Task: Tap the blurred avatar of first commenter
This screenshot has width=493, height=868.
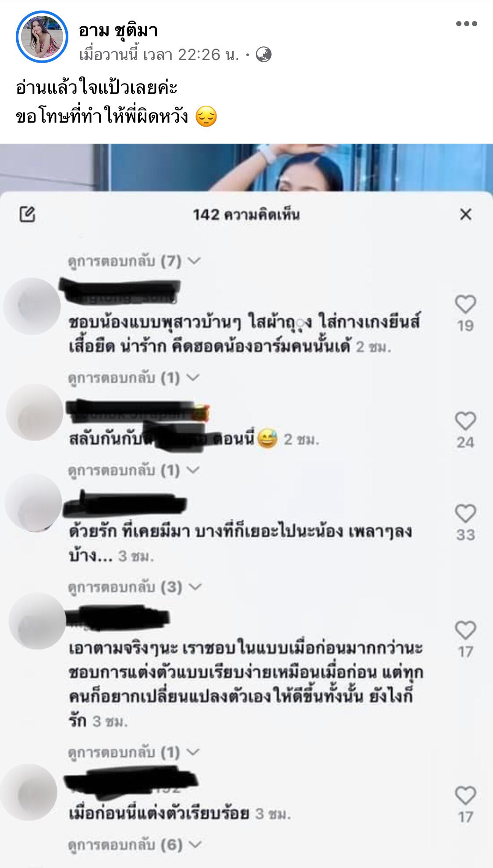Action: pos(32,306)
